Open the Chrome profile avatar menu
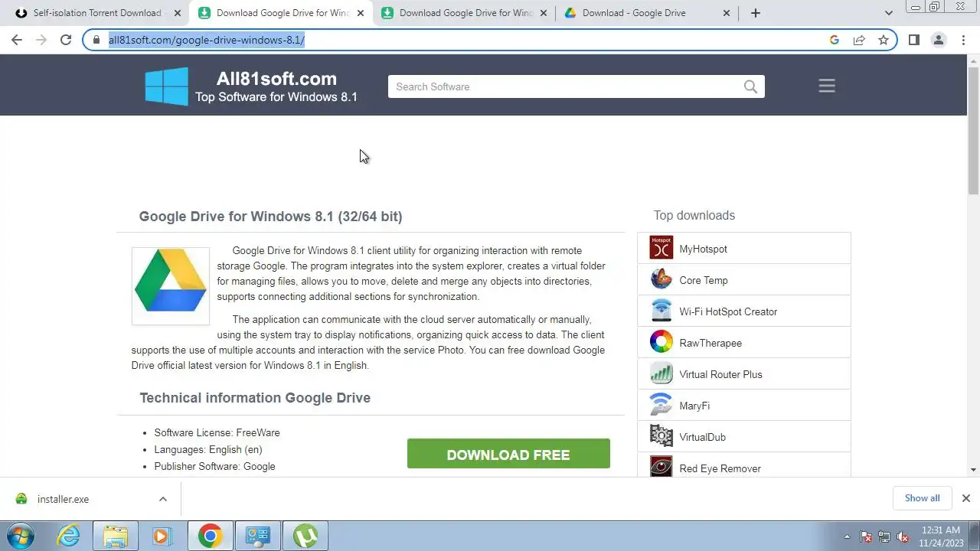 pos(939,40)
